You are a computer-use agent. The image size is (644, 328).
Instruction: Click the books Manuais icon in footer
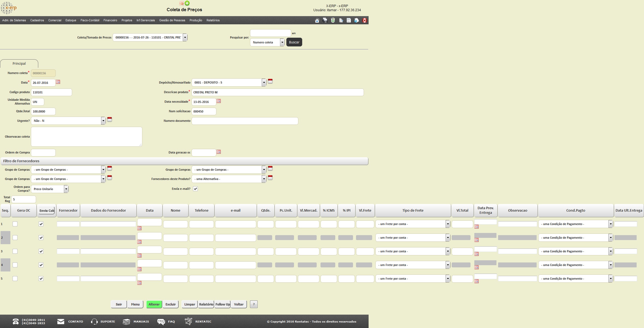[x=126, y=322]
